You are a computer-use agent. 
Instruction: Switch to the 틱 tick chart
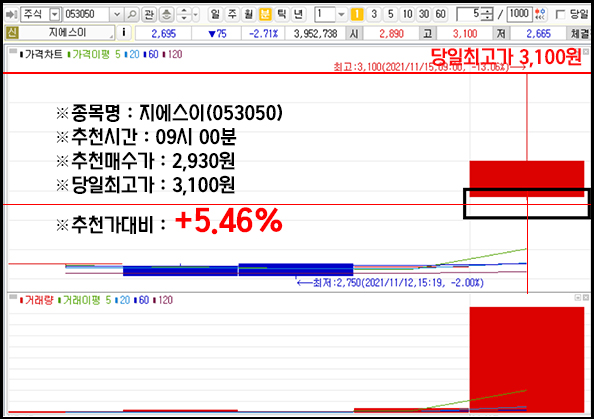[x=281, y=15]
